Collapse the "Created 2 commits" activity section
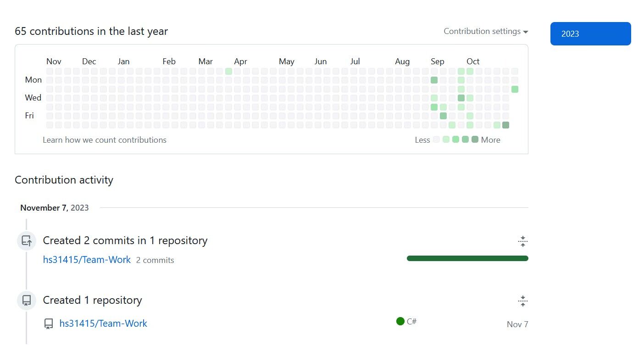Screen dimensions: 644x357 522,241
